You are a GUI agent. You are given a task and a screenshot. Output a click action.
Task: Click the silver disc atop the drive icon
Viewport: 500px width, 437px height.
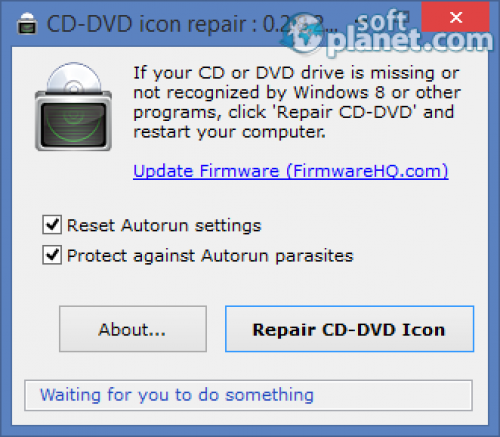(74, 78)
